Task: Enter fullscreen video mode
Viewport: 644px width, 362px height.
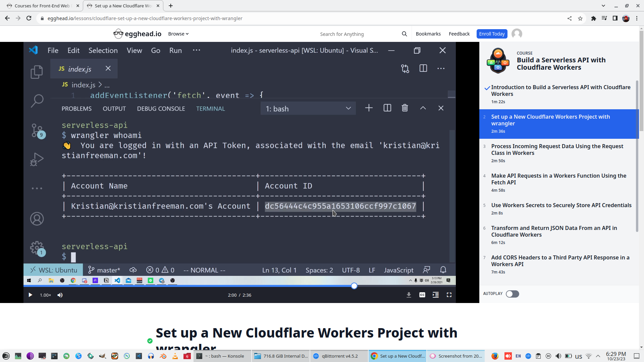Action: click(x=449, y=295)
